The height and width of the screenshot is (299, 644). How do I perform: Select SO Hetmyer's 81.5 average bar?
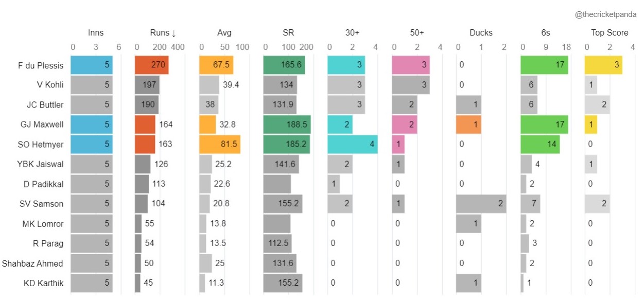[220, 145]
